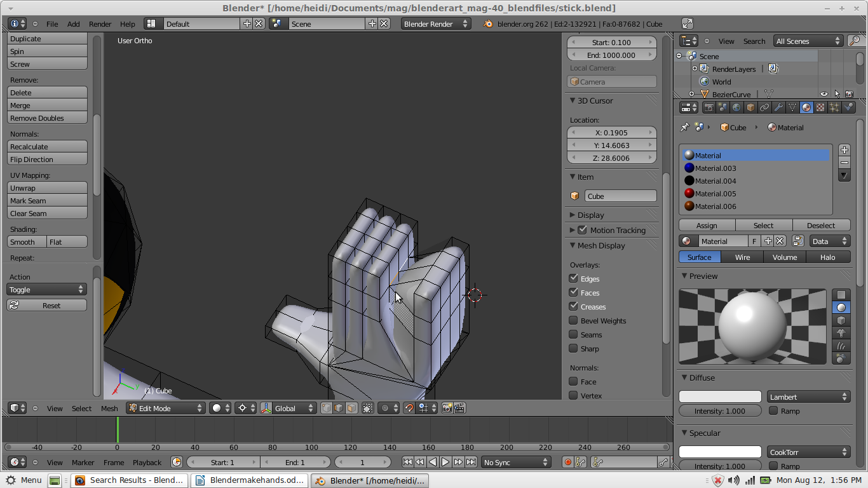Viewport: 868px width, 488px height.
Task: Select the Hair strands preview shape
Action: click(841, 346)
